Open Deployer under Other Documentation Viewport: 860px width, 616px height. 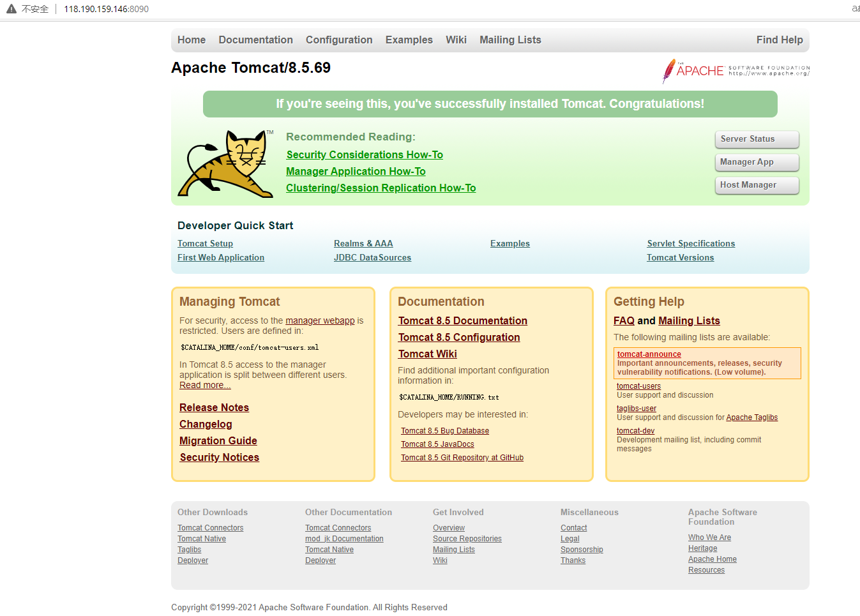[321, 560]
